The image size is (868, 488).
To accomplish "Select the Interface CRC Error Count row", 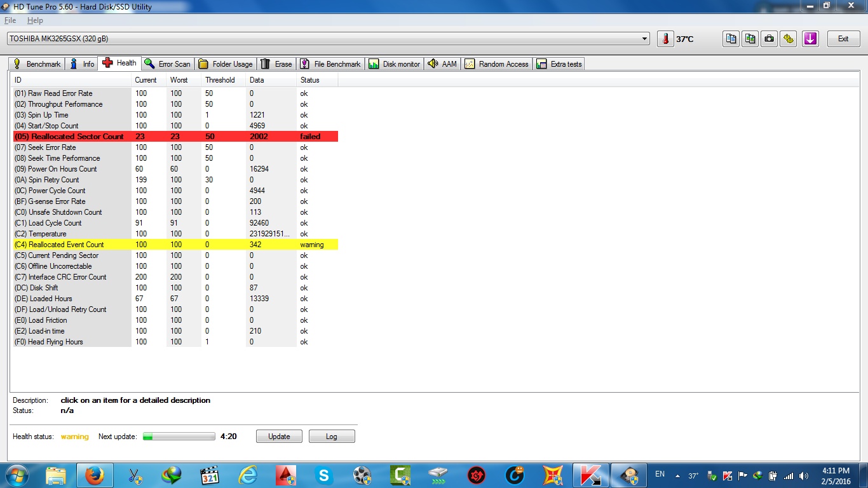I will [x=175, y=277].
